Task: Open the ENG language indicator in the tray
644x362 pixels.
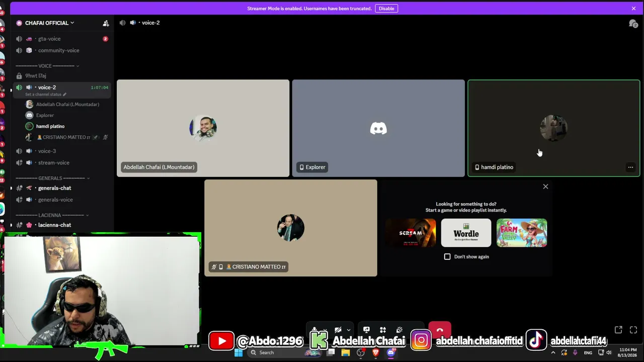Action: tap(588, 353)
